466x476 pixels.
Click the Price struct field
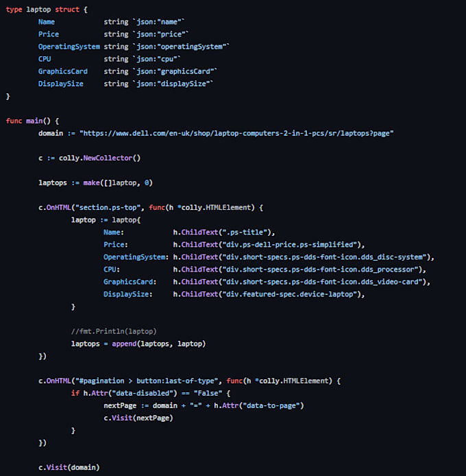[x=49, y=34]
